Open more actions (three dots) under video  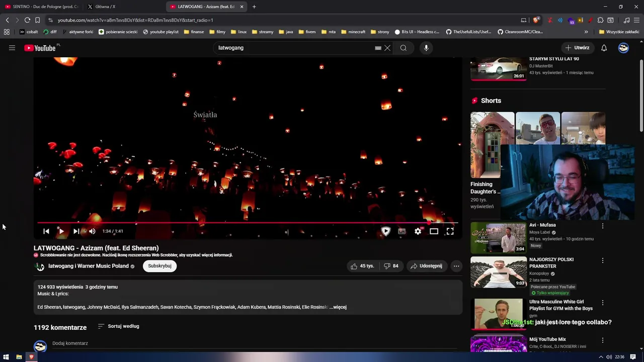(x=456, y=266)
